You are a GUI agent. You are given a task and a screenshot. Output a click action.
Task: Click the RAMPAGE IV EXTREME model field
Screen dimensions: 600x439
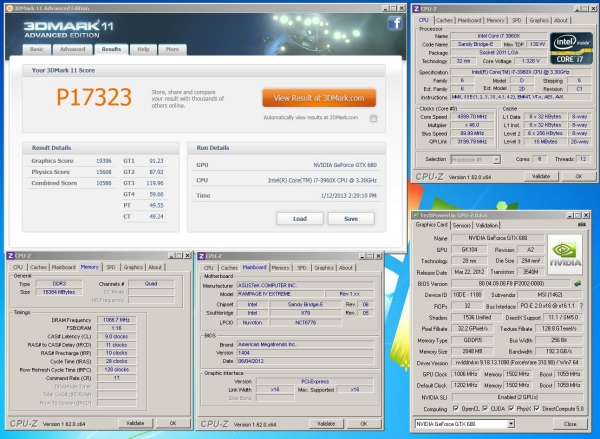pyautogui.click(x=280, y=294)
